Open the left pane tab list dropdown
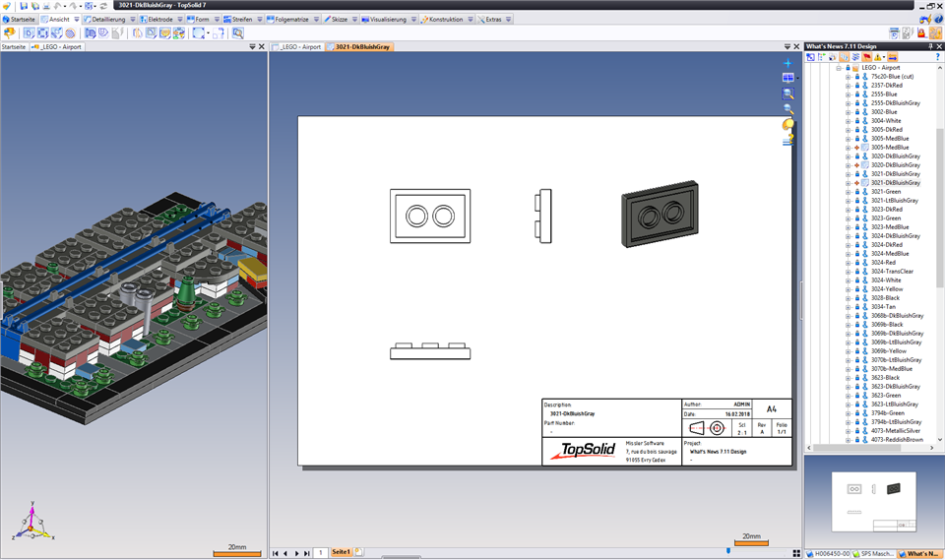Screen dimensions: 945x560 coord(253,46)
